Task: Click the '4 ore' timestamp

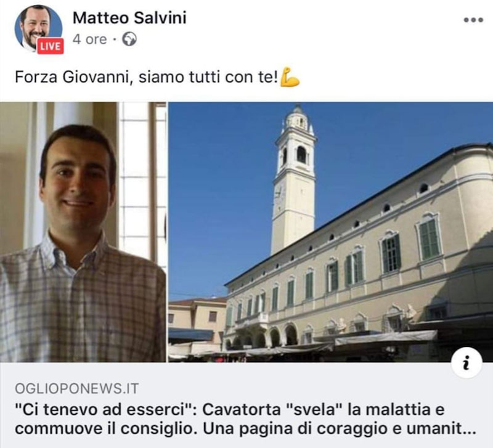Action: (x=89, y=39)
